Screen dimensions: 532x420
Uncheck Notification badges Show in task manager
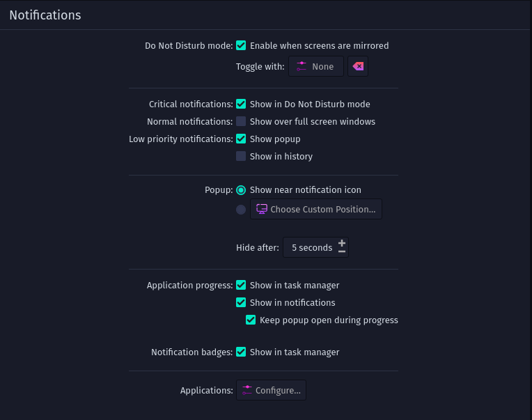[241, 352]
